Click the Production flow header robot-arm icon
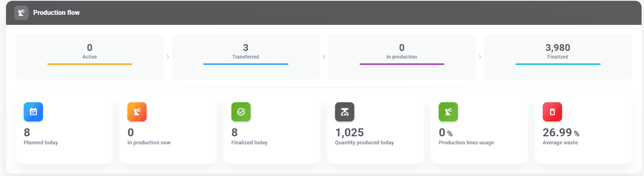The height and width of the screenshot is (176, 644). pyautogui.click(x=21, y=13)
